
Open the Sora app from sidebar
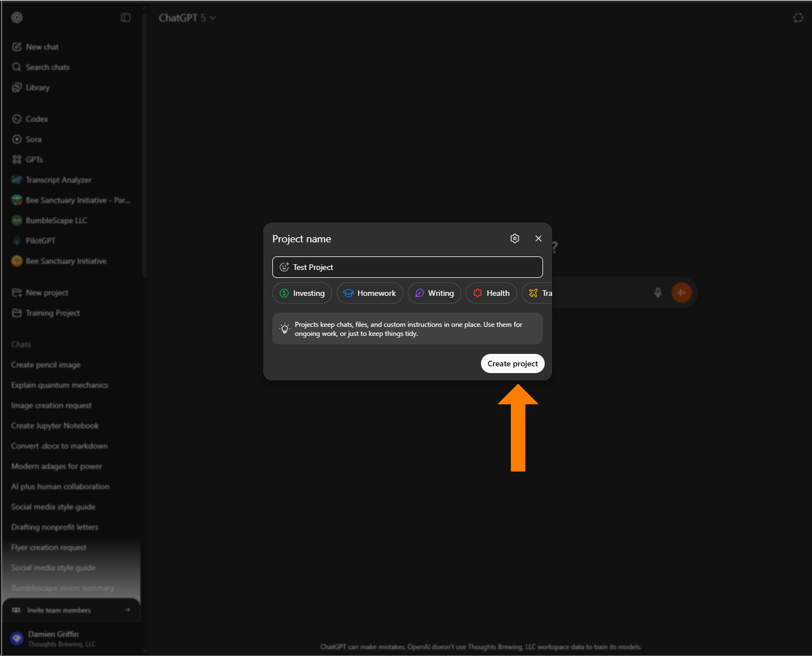tap(33, 139)
